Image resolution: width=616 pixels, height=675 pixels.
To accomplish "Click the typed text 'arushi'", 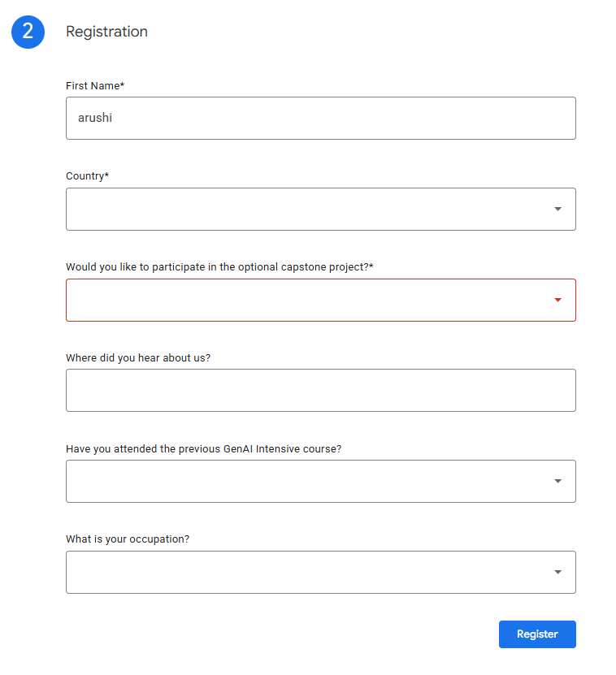I will click(x=95, y=119).
